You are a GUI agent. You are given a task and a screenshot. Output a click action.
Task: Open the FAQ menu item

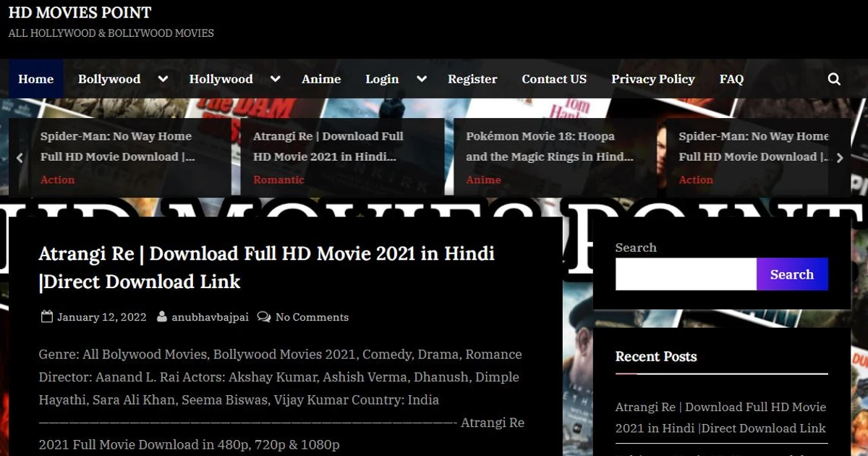point(731,79)
